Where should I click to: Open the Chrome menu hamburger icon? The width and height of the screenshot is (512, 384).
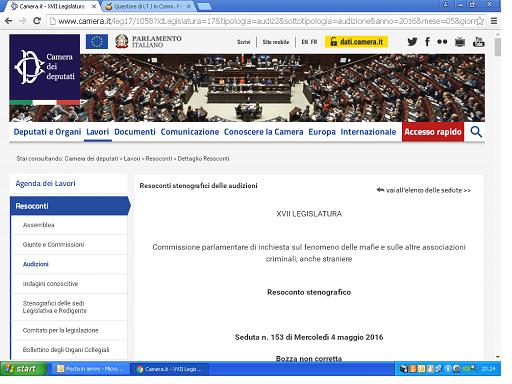[x=494, y=21]
